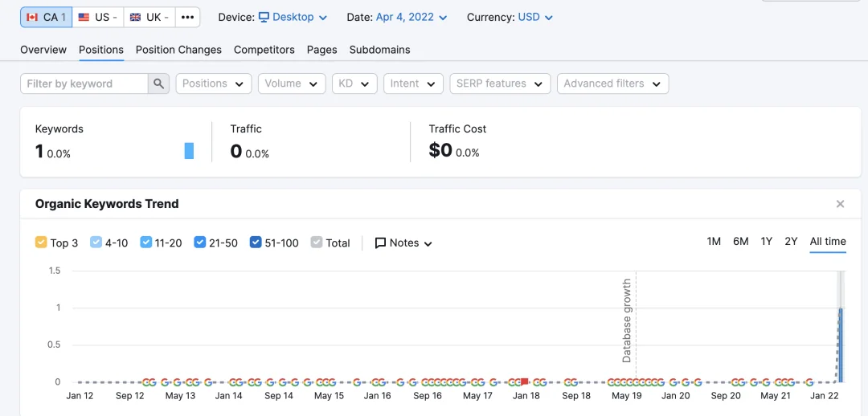Toggle the Top 3 checkbox
The image size is (868, 416).
[40, 243]
